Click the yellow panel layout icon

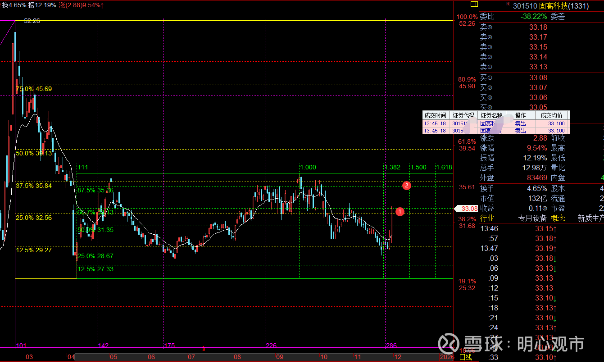pos(473,4)
